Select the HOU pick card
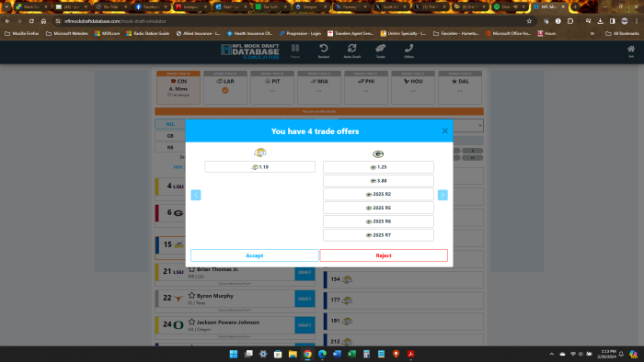The image size is (644, 362). point(413,87)
